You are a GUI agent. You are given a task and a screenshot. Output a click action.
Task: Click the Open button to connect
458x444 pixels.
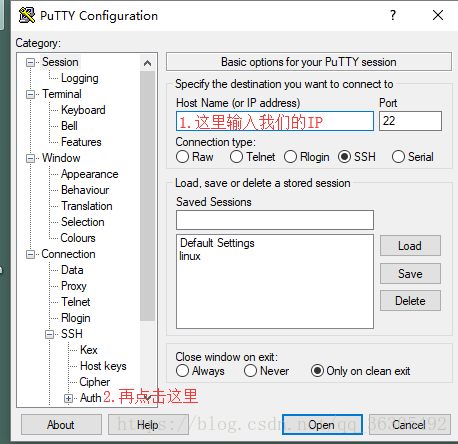tap(322, 425)
